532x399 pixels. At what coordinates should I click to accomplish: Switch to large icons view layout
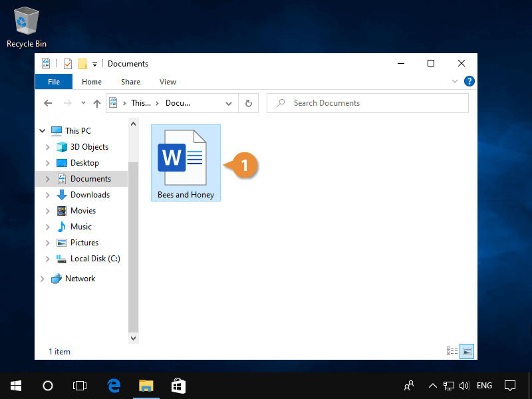pos(467,351)
